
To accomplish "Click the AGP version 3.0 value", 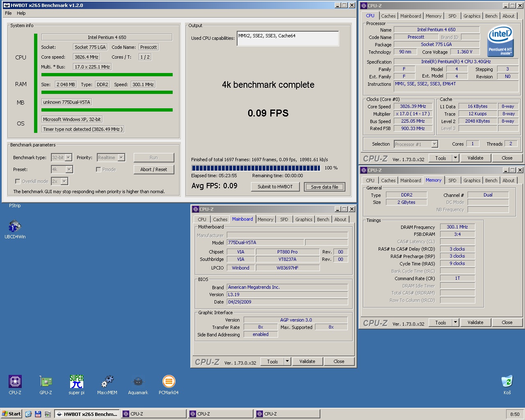I will click(296, 320).
